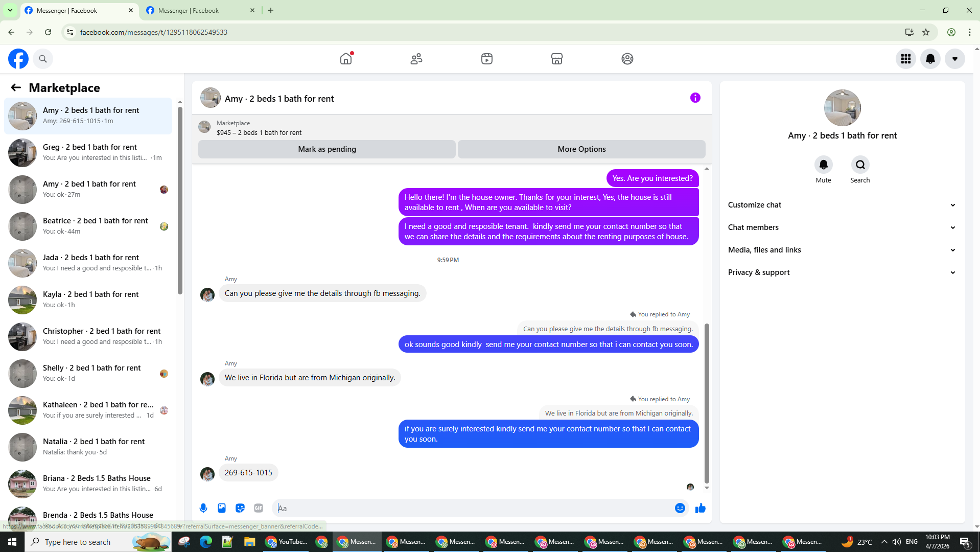Click Amy's listing thumbnail in right panel
980x552 pixels.
(x=843, y=108)
